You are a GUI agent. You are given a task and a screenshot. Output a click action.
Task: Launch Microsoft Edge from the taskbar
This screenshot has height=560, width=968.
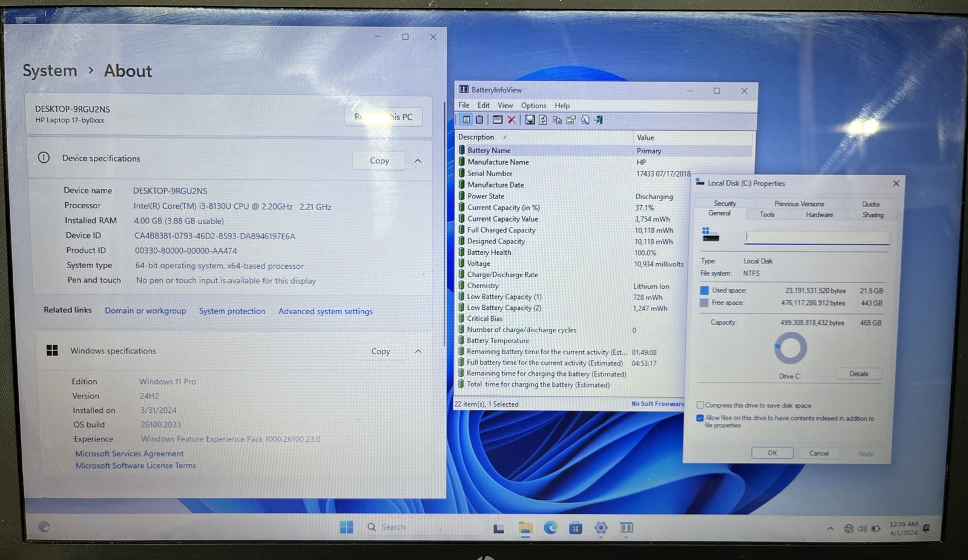coord(550,528)
